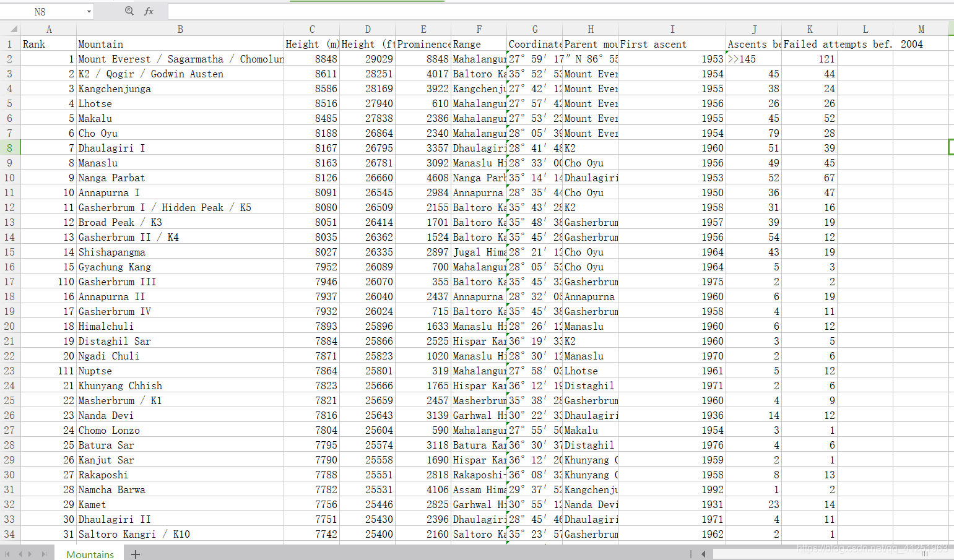Click the fx insert function icon

pyautogui.click(x=149, y=11)
